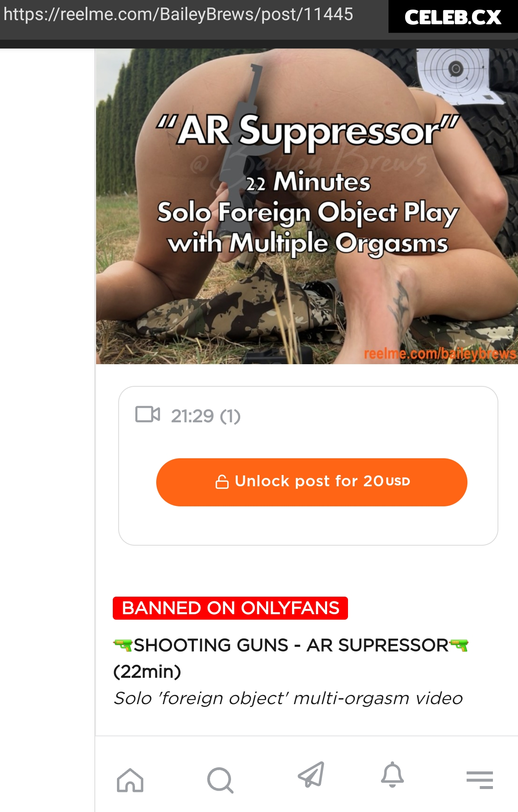Click the SHOOTING GUNS - AR SUPRESSOR title
518x812 pixels.
point(291,645)
